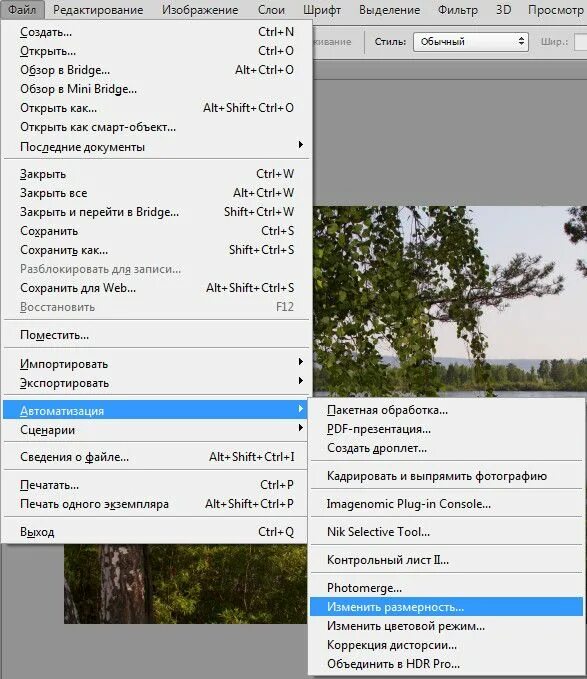Screen dimensions: 587x679
Task: Click the highlighted Изменить размерность... item
Action: (x=446, y=607)
